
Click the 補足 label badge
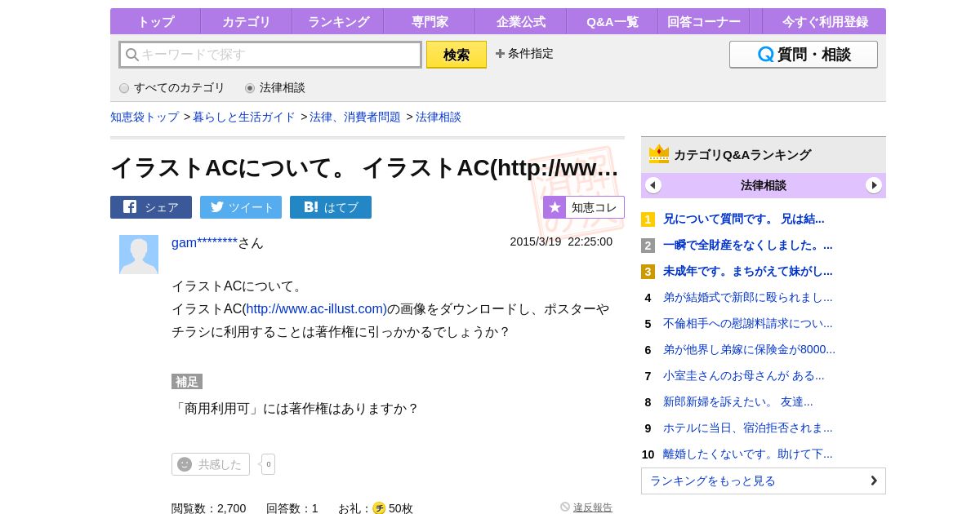(x=187, y=381)
